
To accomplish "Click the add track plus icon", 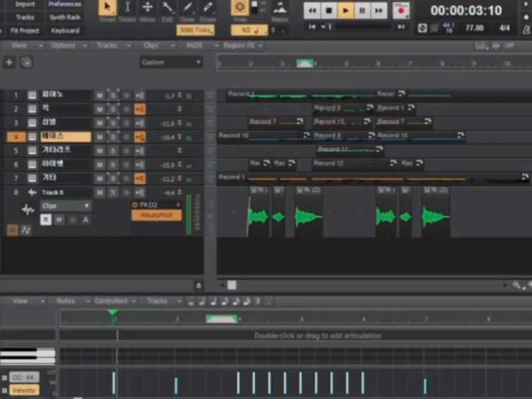I will [9, 62].
